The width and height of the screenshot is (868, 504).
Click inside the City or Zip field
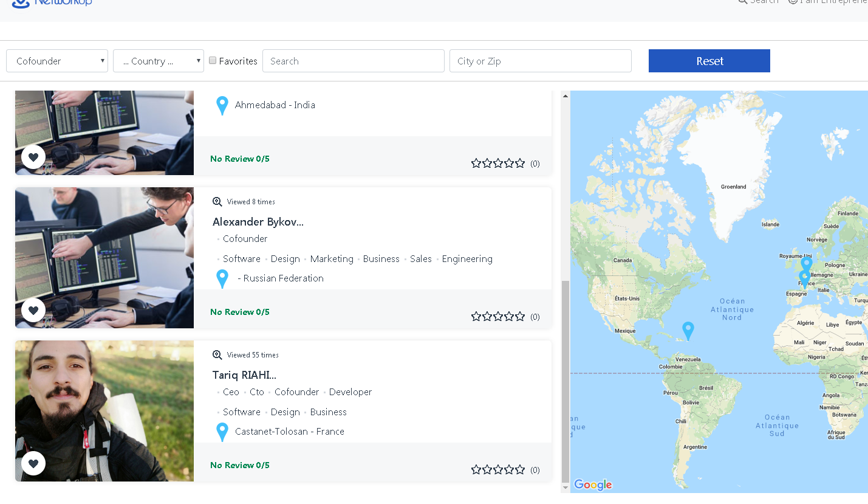point(540,60)
